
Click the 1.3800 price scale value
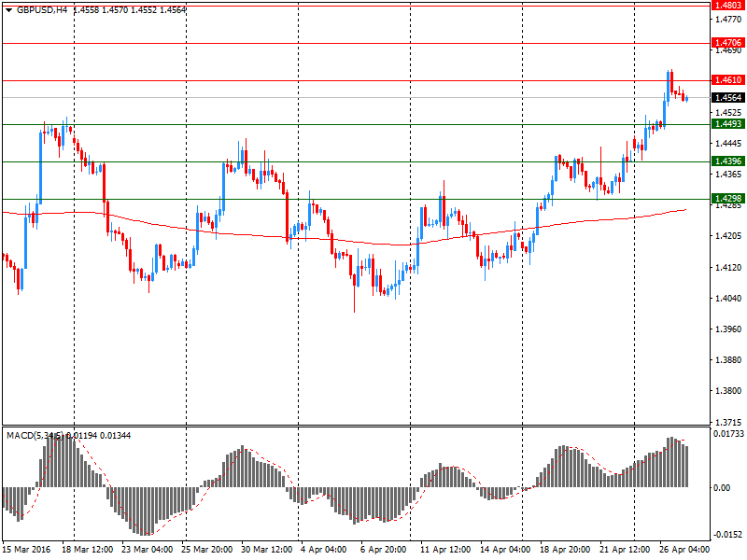tap(728, 391)
